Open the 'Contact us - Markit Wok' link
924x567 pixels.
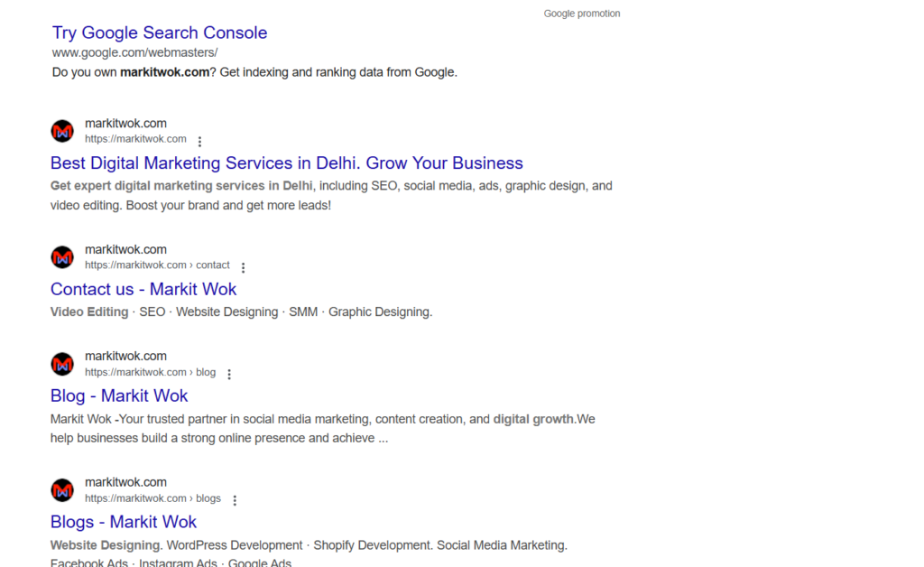(x=143, y=289)
